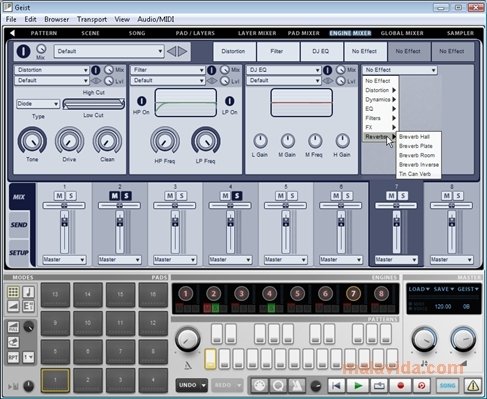Toggle the HP On switch
Viewport: 487px width, 399px height.
coord(142,101)
